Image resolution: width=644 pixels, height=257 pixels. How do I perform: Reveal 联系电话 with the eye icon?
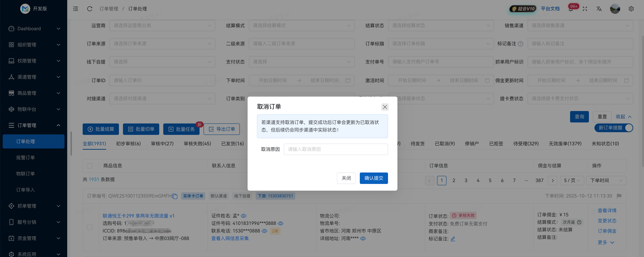(x=265, y=231)
